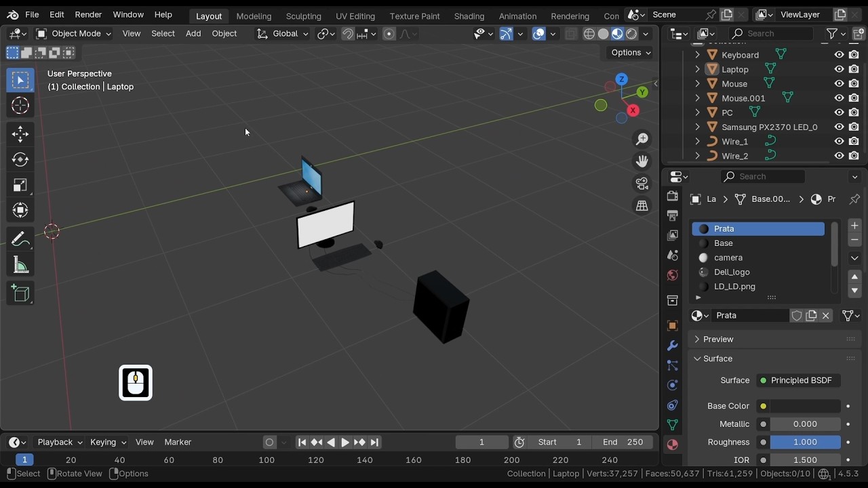Viewport: 868px width, 488px height.
Task: Switch to rendered viewport shading
Action: click(631, 34)
